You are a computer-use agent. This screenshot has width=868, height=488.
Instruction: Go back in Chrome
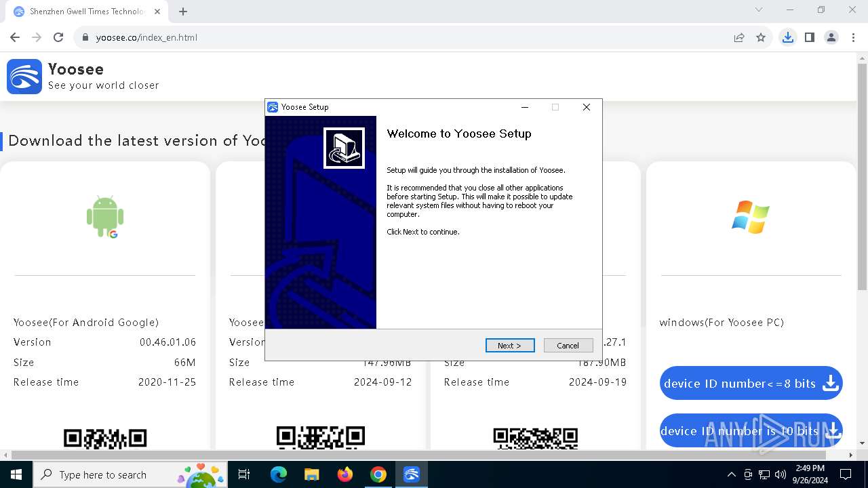[15, 37]
